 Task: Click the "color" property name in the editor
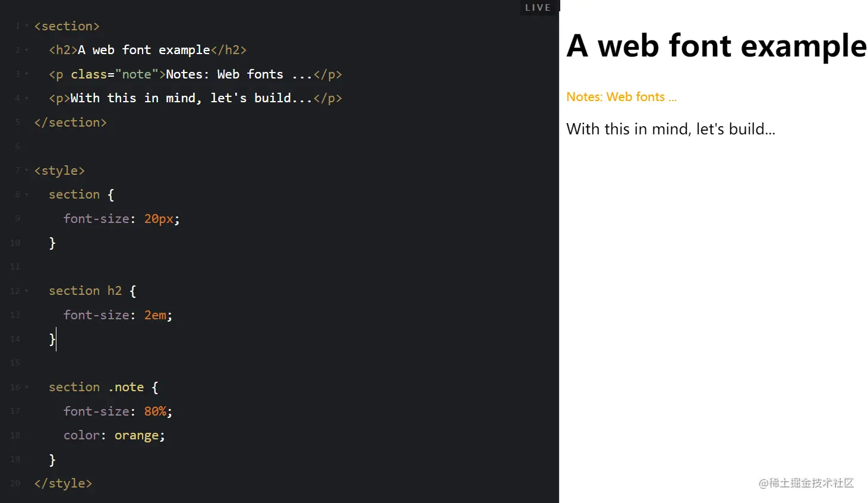tap(81, 436)
